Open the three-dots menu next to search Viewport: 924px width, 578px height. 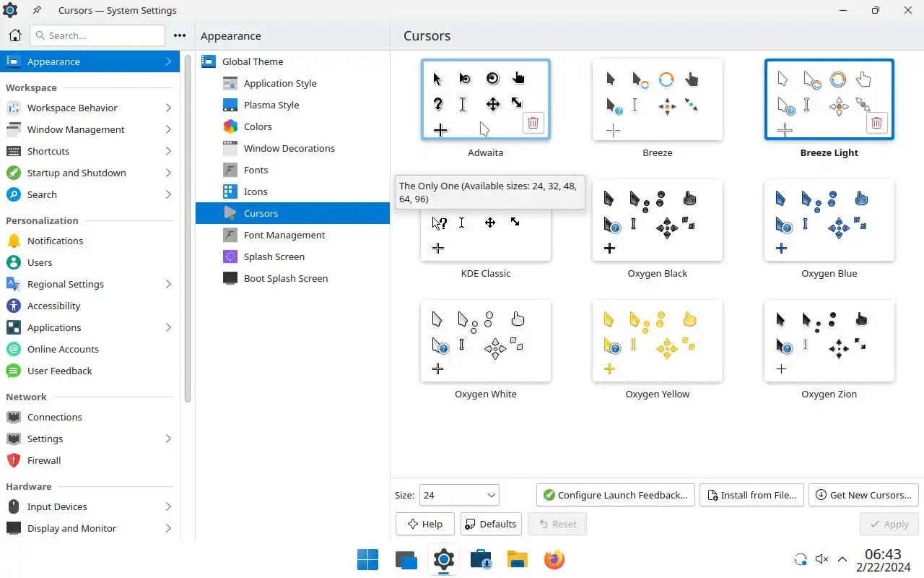click(x=180, y=35)
